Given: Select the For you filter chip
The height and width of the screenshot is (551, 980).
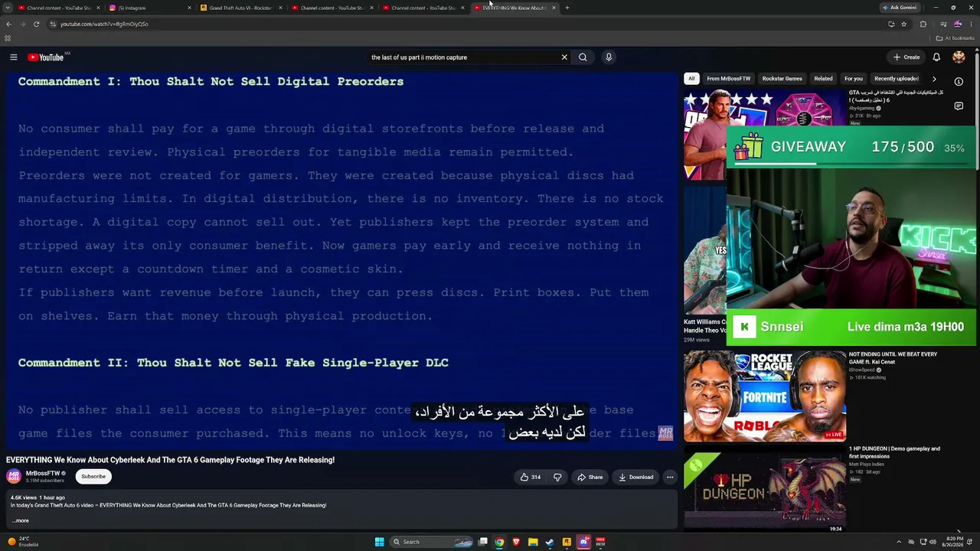Looking at the screenshot, I should tap(853, 79).
